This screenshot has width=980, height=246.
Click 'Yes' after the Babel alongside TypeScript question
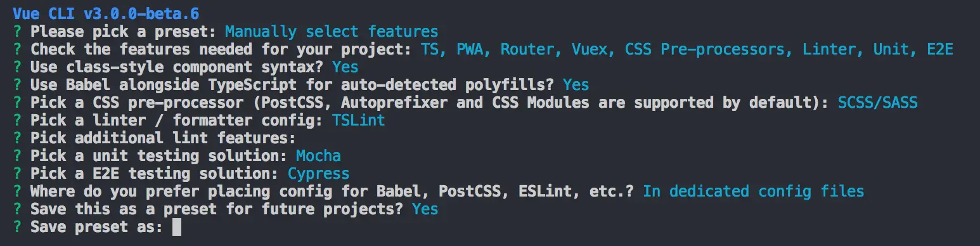coord(576,84)
